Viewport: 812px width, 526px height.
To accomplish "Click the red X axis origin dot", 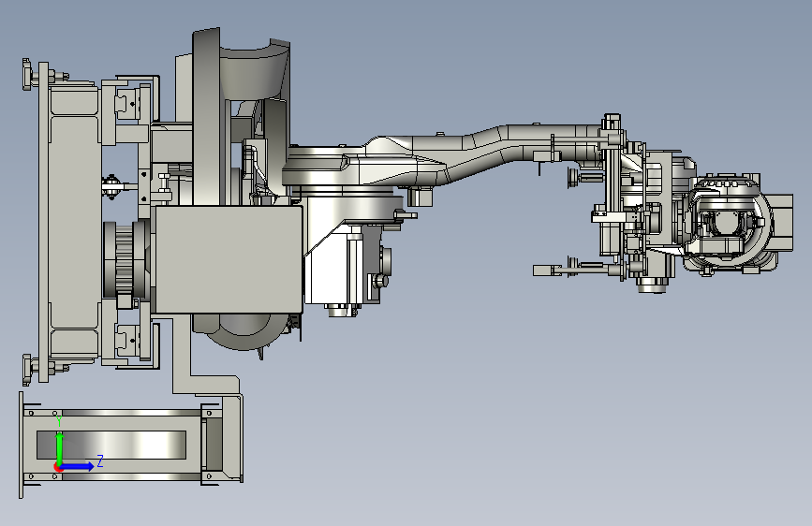I will (x=57, y=467).
